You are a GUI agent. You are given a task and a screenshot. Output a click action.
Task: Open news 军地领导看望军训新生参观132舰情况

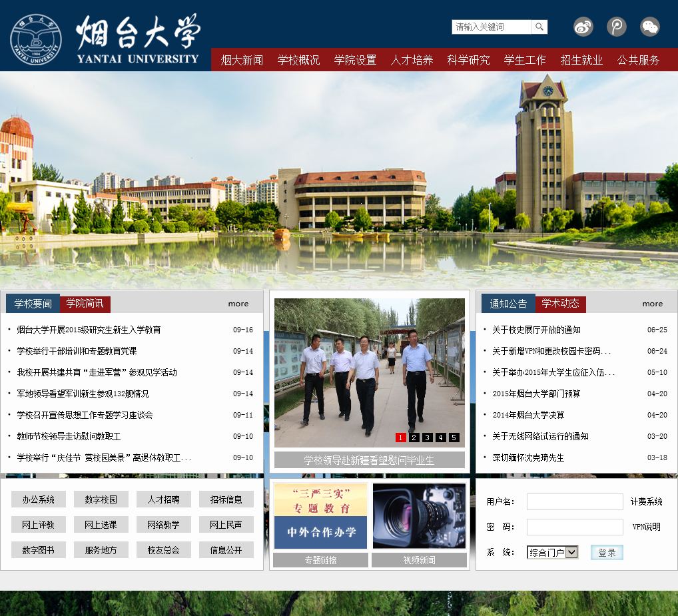point(83,394)
